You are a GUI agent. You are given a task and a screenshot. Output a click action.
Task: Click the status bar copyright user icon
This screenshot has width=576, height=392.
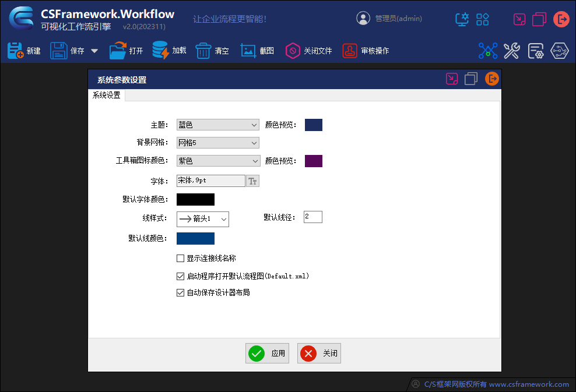(x=416, y=384)
